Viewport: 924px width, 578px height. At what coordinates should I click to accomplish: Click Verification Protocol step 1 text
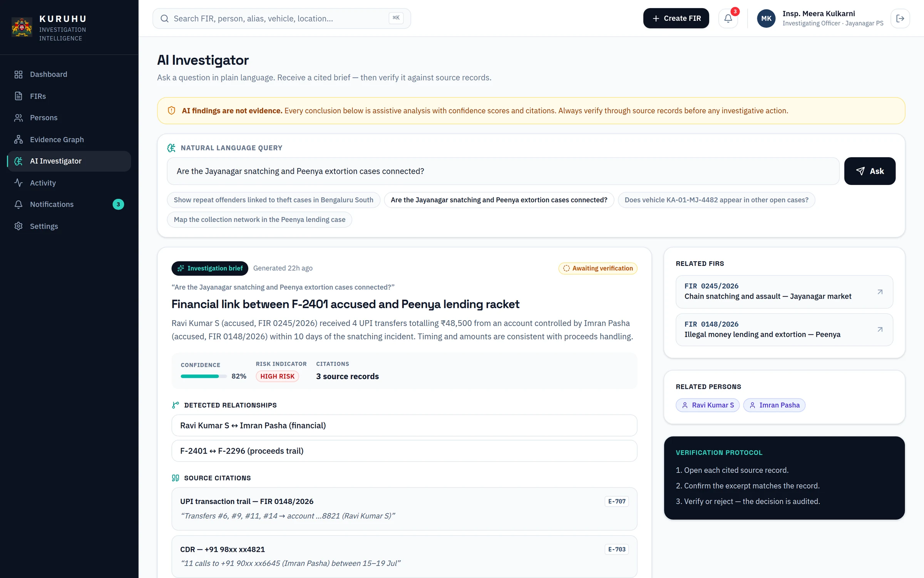click(732, 470)
